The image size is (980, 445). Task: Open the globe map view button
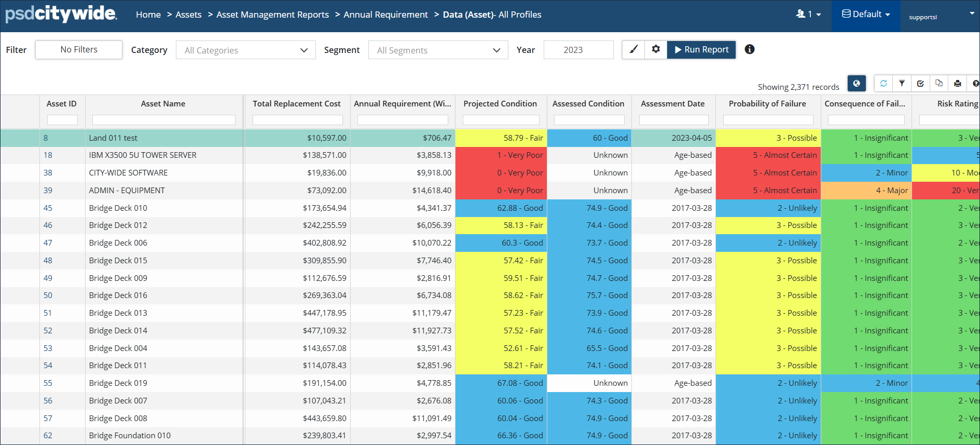pos(856,83)
